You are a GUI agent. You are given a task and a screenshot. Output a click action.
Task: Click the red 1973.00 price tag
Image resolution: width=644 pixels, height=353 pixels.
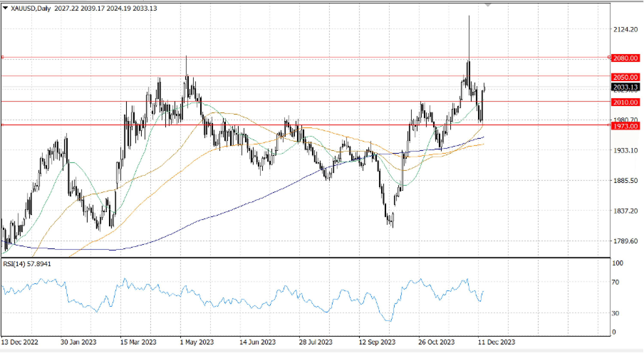click(x=625, y=126)
